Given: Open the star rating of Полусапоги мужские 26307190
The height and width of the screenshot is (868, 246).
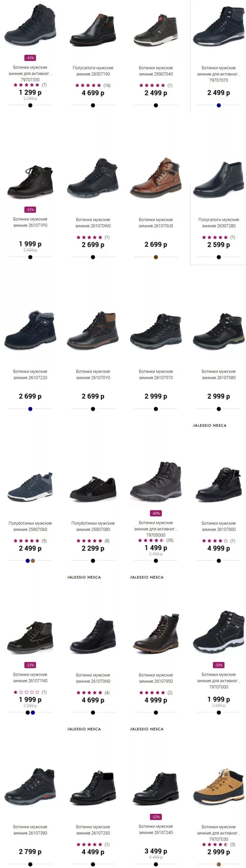Looking at the screenshot, I should tap(93, 85).
